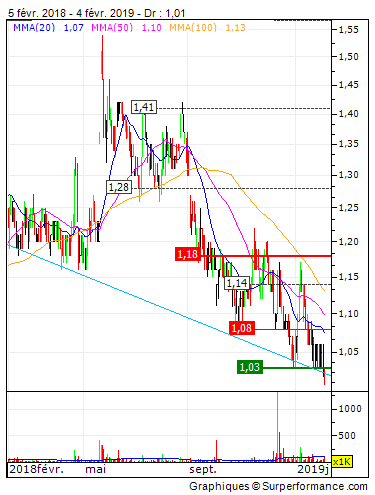
Task: Click the 1,20 price axis label
Action: click(x=349, y=241)
